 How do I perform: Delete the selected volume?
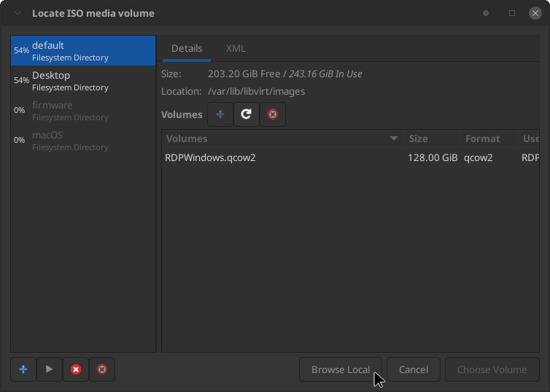(273, 114)
